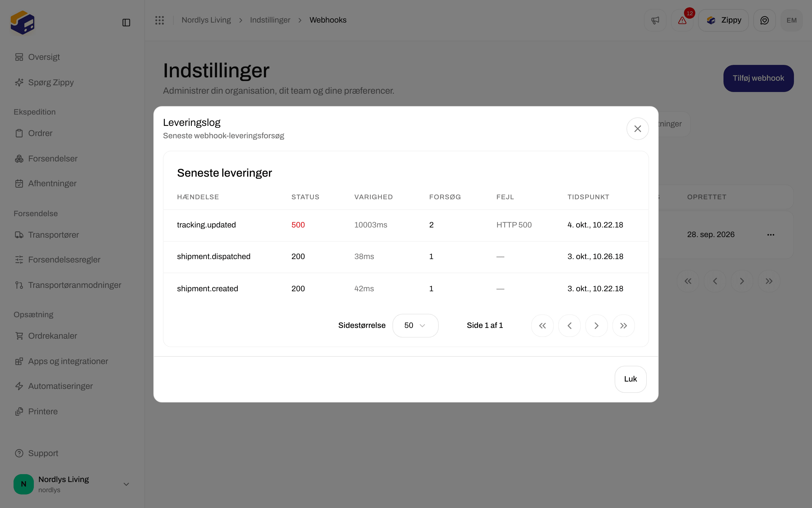
Task: Expand the Nordlys Living organisation switcher
Action: pos(72,484)
